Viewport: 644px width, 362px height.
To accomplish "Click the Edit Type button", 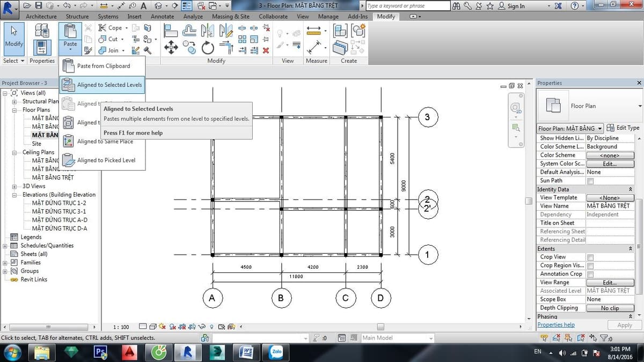I will click(623, 128).
